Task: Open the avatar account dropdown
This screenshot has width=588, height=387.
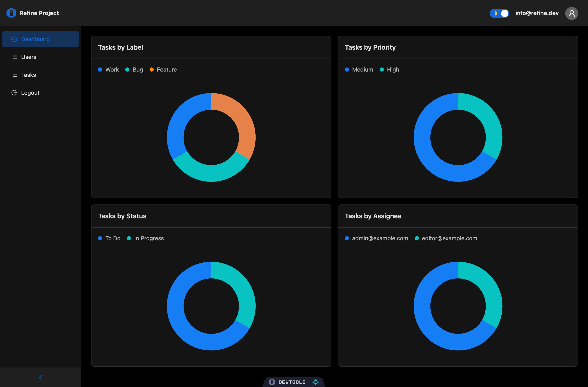Action: pyautogui.click(x=572, y=13)
